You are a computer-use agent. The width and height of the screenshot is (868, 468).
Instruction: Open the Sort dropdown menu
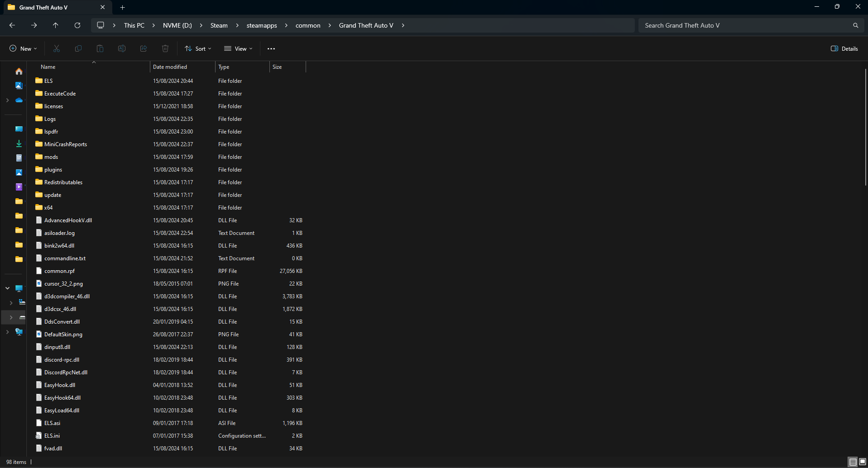(x=198, y=48)
